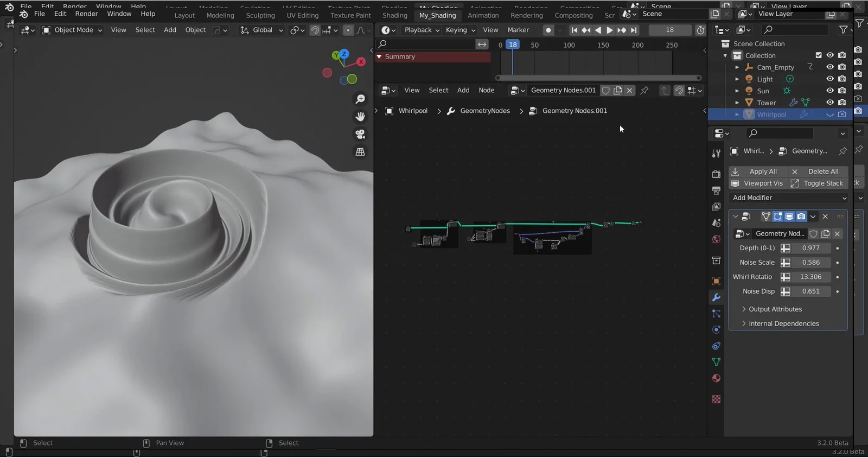Click Apply All modifiers button
The width and height of the screenshot is (868, 458).
[758, 171]
